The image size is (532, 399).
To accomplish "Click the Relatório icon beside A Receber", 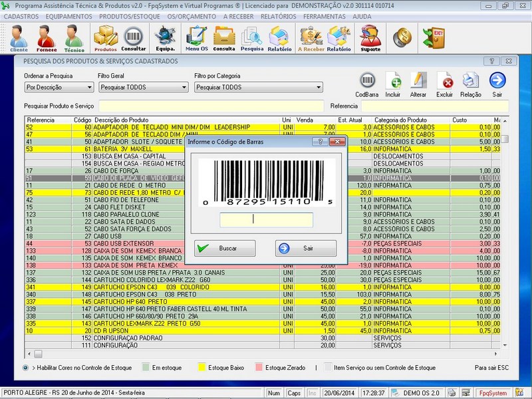I will [x=338, y=39].
